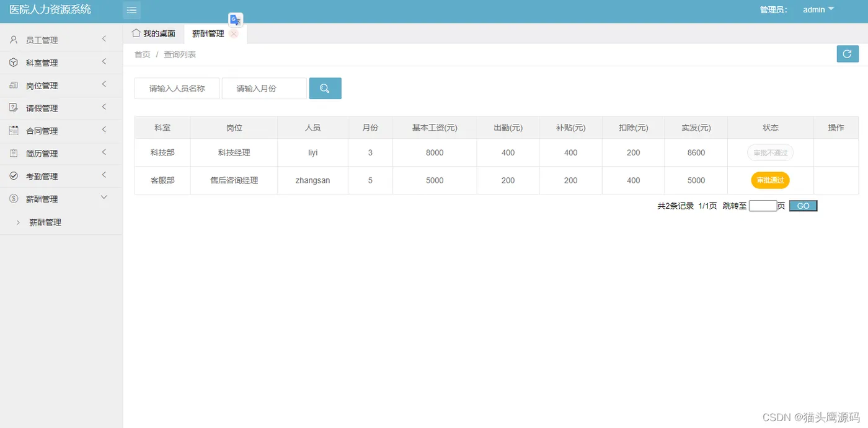This screenshot has height=428, width=868.
Task: Click the 请假管理 note icon
Action: click(14, 108)
